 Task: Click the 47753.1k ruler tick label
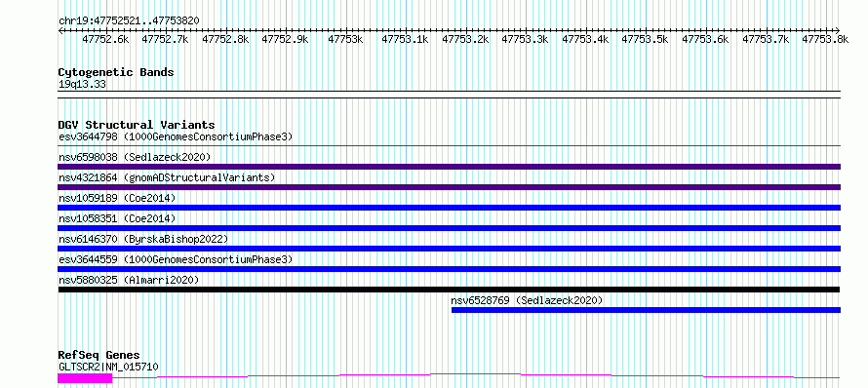point(405,39)
